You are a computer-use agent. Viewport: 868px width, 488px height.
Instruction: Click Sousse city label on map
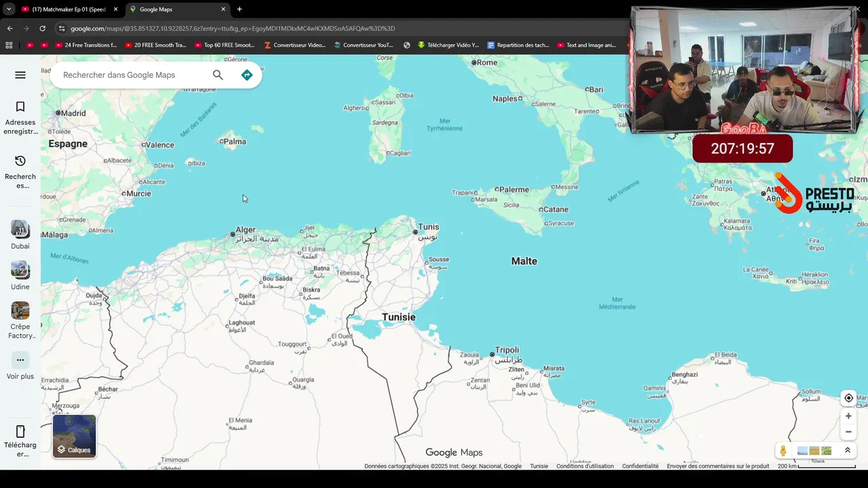click(x=439, y=260)
